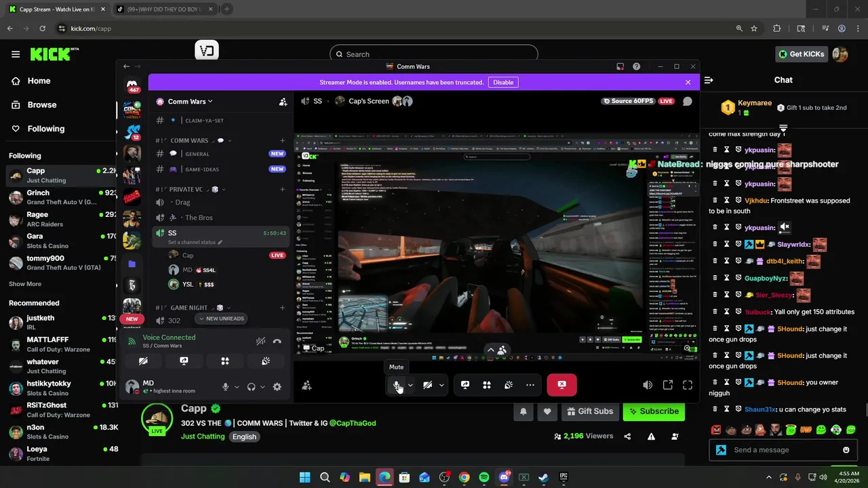Image resolution: width=868 pixels, height=488 pixels.
Task: Open GENERAL text channel
Action: click(220, 154)
